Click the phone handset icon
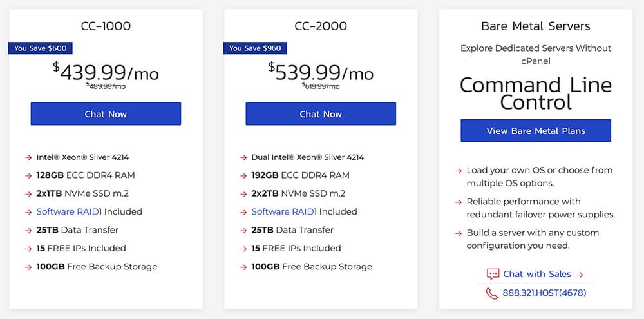The width and height of the screenshot is (644, 319). tap(492, 293)
